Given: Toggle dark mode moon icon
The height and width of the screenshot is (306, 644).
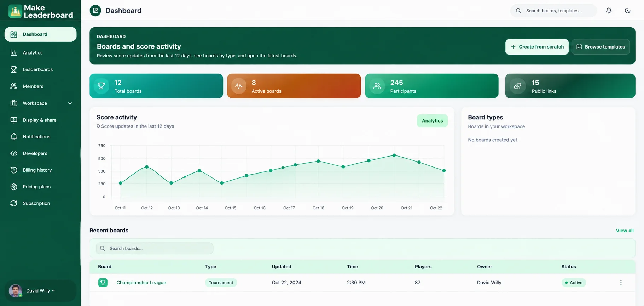Looking at the screenshot, I should click(627, 11).
